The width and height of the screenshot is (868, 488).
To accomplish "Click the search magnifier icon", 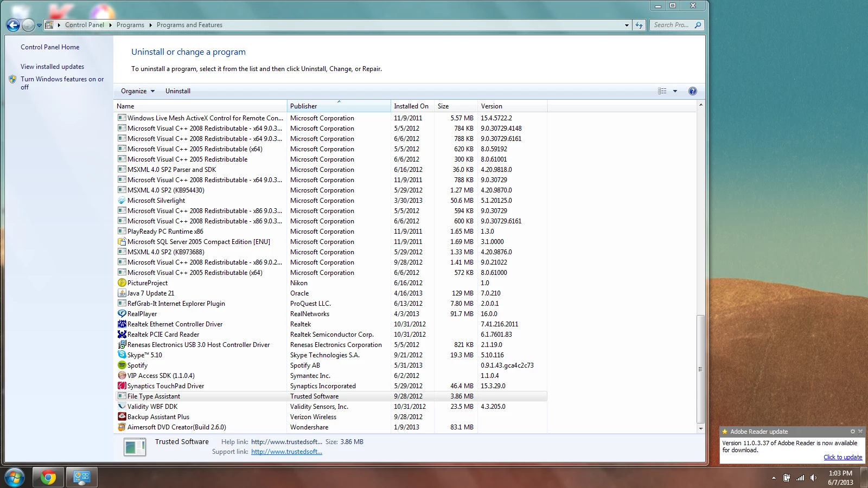I will pyautogui.click(x=698, y=25).
